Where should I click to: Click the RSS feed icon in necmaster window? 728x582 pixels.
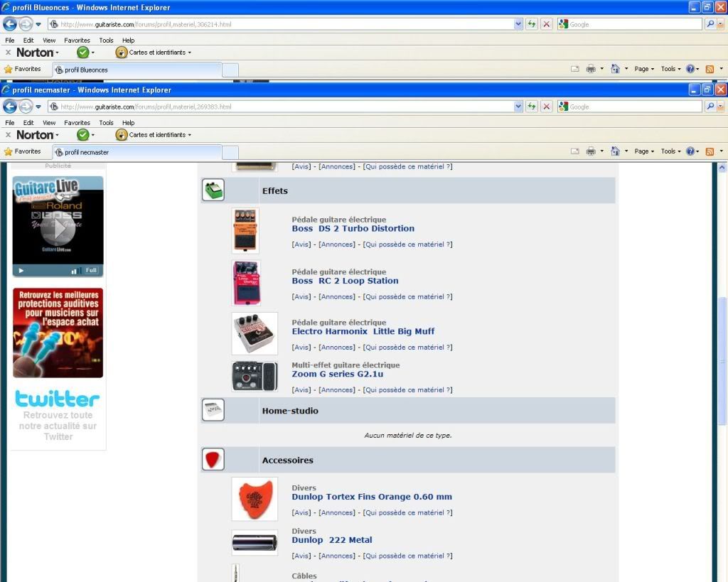pyautogui.click(x=709, y=151)
